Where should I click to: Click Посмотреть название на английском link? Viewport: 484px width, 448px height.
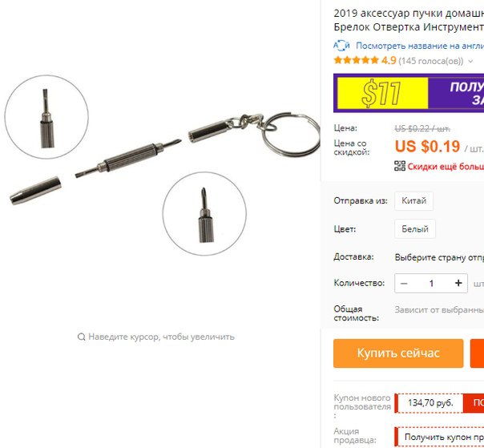(x=420, y=46)
